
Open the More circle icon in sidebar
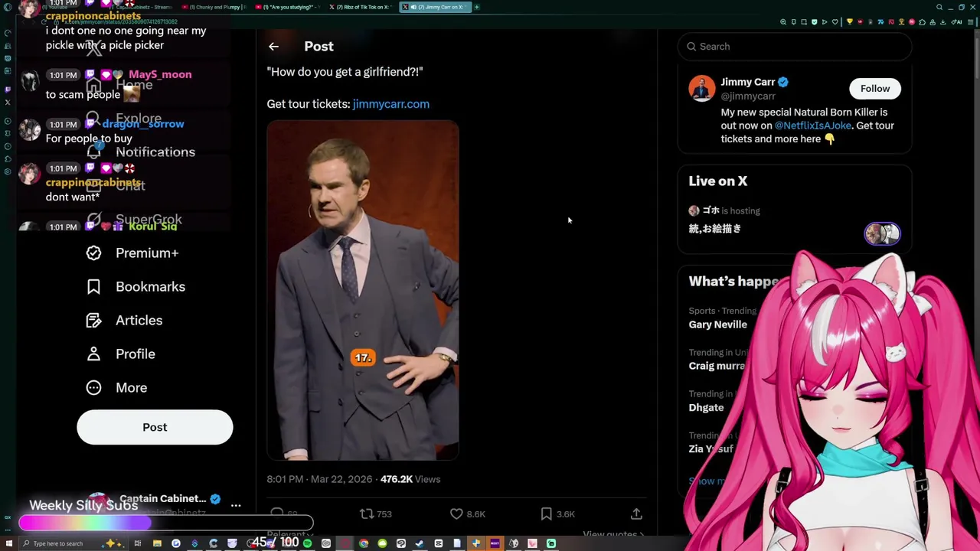(93, 388)
